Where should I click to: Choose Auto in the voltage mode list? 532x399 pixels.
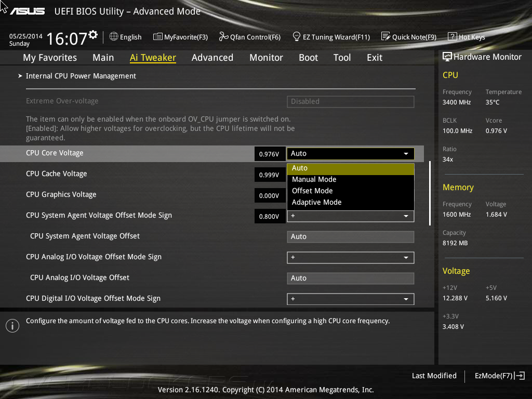[351, 168]
